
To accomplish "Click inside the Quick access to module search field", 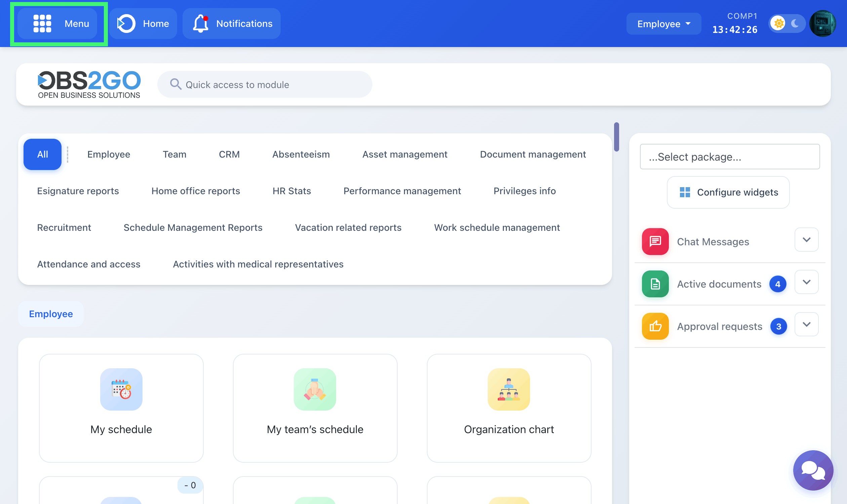I will pyautogui.click(x=265, y=84).
